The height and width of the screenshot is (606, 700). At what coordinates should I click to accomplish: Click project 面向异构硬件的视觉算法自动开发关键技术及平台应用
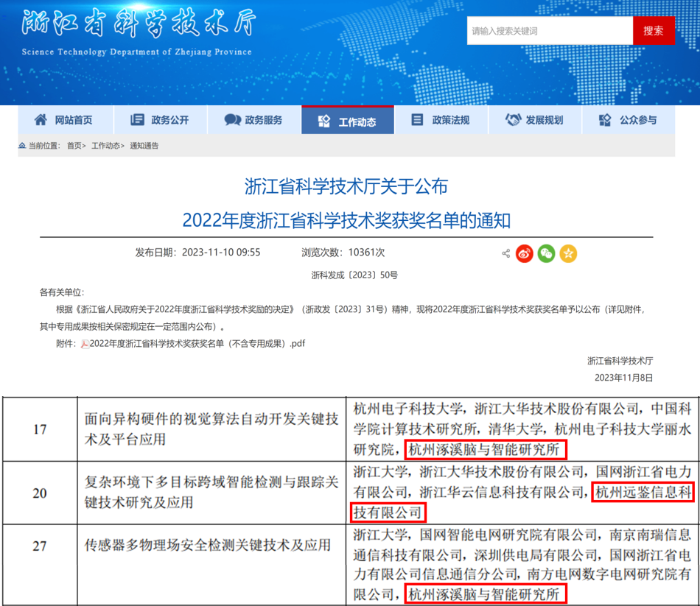point(211,429)
